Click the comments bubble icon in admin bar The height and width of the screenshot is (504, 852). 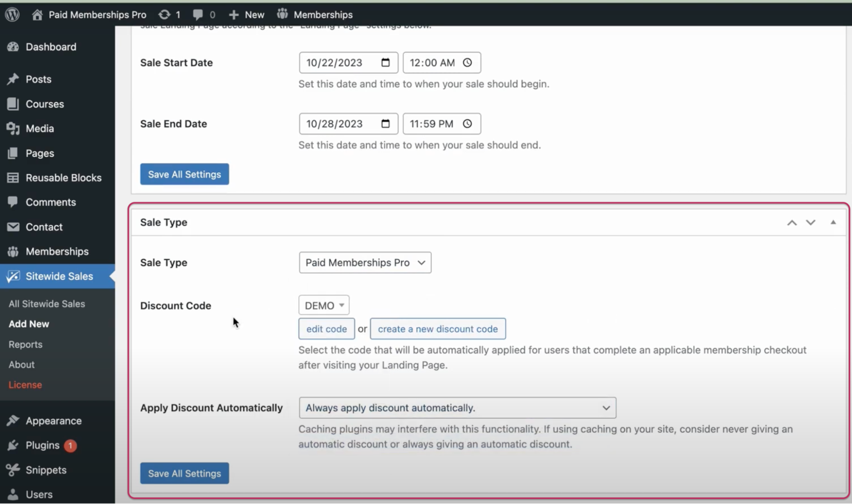pyautogui.click(x=199, y=14)
